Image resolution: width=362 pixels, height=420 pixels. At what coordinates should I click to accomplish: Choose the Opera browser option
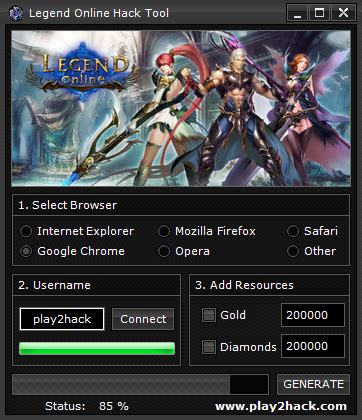click(x=164, y=251)
